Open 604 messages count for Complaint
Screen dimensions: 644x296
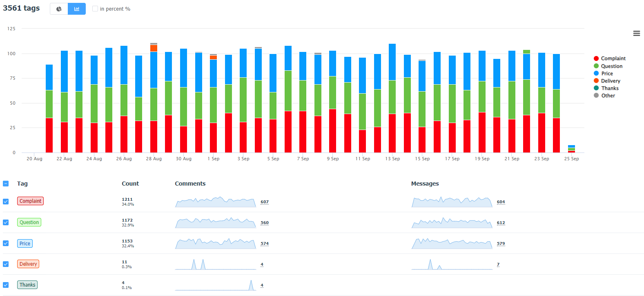[x=501, y=202]
